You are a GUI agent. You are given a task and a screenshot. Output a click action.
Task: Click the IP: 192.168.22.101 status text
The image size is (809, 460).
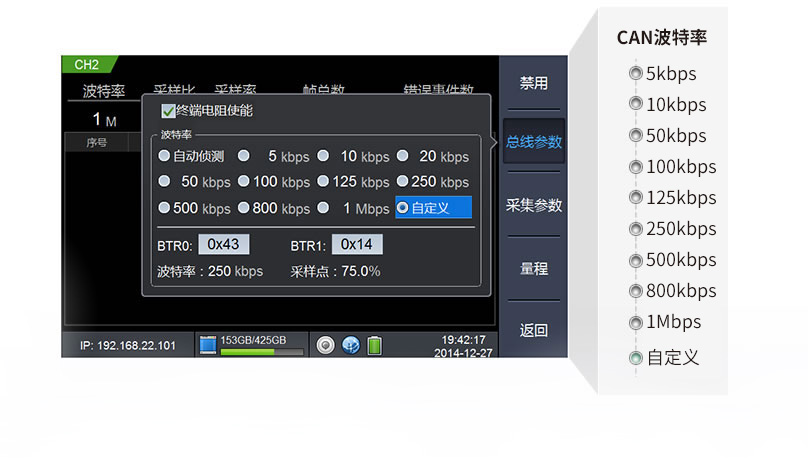pos(128,346)
